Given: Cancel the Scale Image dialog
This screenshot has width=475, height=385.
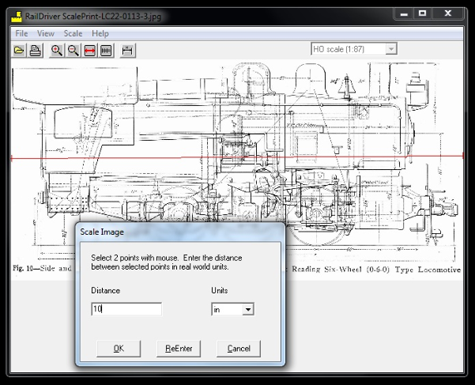Looking at the screenshot, I should pos(239,349).
